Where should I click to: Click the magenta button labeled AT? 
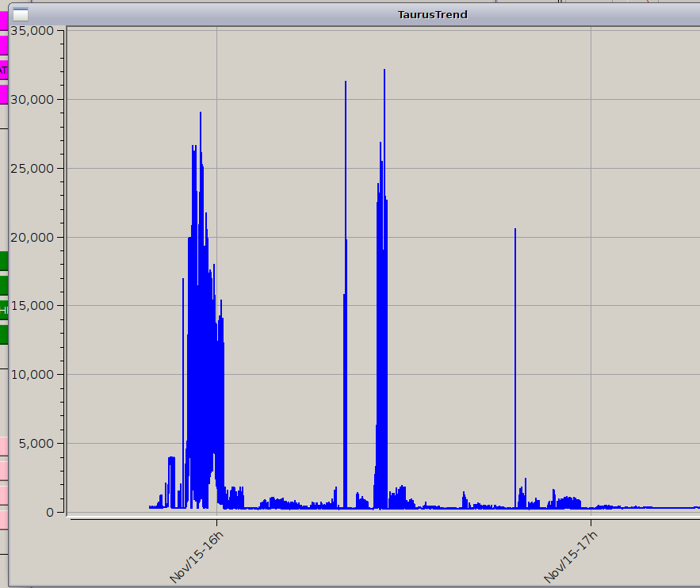click(x=4, y=71)
